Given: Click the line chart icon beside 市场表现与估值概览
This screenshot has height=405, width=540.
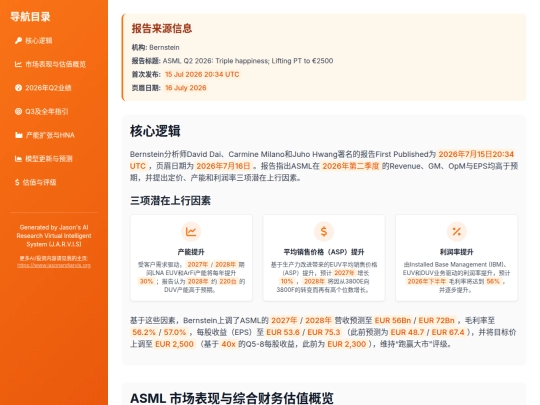Looking at the screenshot, I should coord(18,64).
